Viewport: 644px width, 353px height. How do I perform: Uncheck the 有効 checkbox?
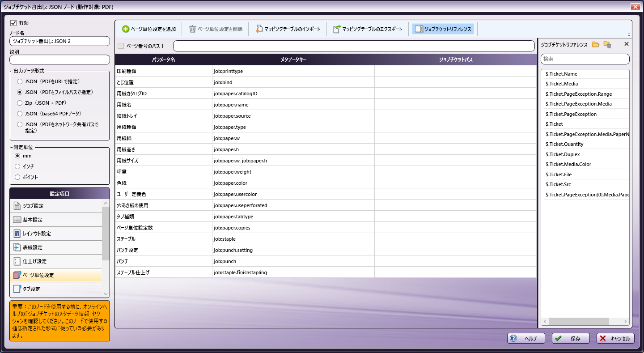(x=13, y=23)
